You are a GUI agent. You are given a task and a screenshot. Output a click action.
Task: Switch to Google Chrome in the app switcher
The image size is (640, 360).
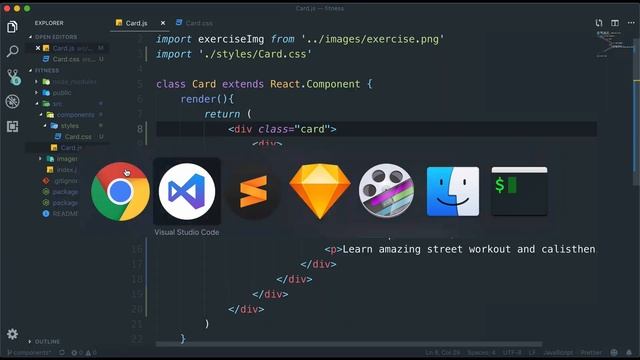pos(120,191)
